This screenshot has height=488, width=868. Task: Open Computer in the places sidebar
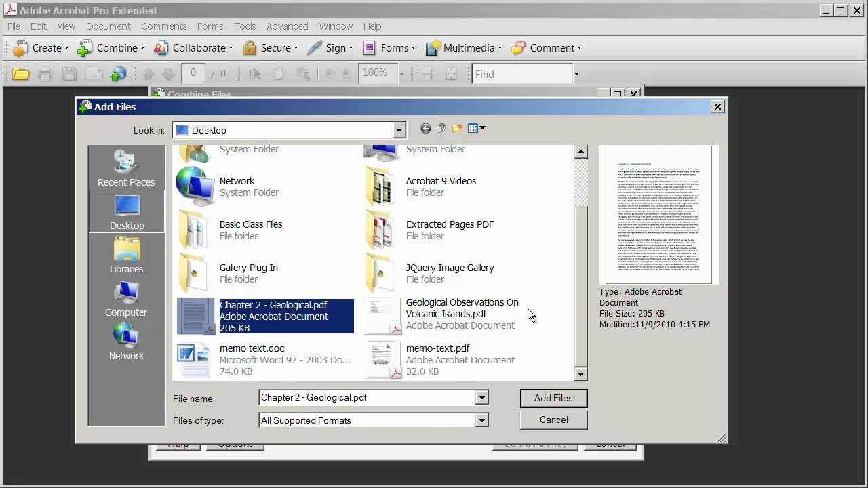126,299
